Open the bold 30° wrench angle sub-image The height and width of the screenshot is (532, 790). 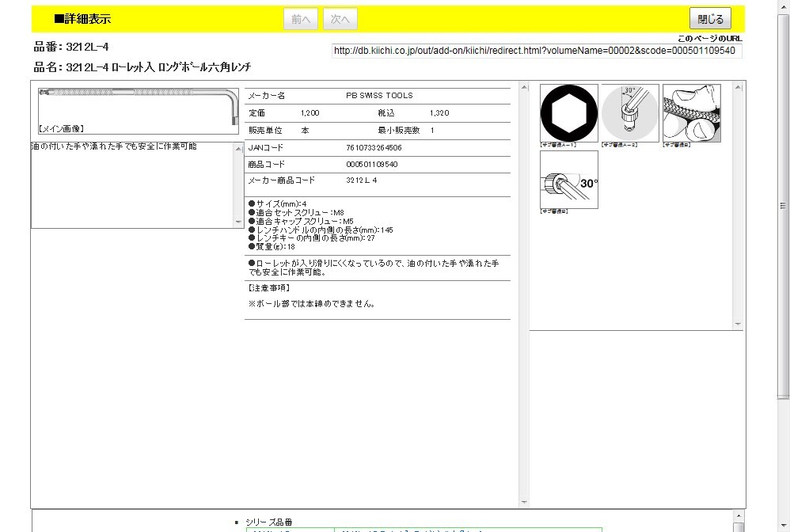pos(569,180)
